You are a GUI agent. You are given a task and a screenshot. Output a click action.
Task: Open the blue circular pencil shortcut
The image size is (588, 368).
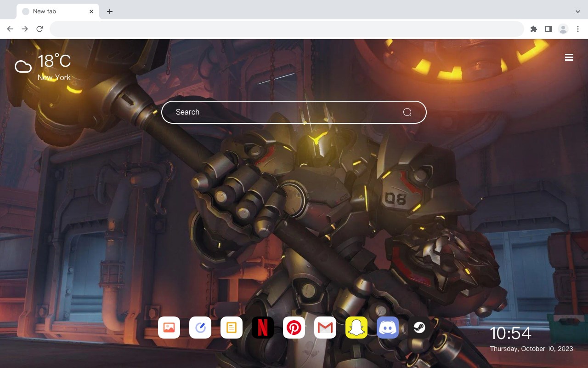200,328
